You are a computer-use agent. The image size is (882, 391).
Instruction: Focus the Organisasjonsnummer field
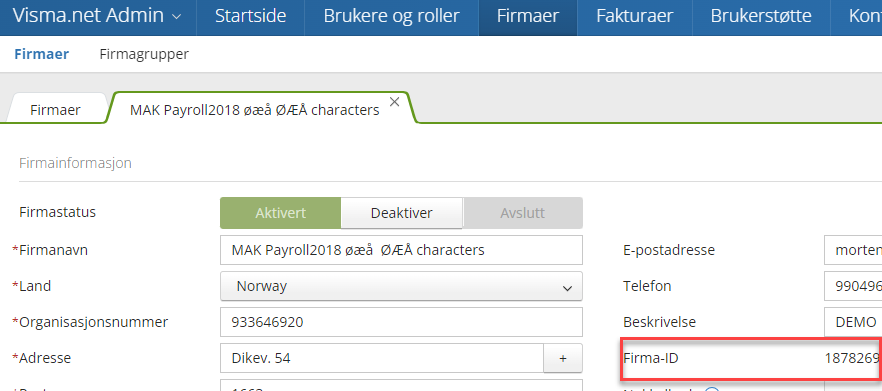click(x=401, y=322)
